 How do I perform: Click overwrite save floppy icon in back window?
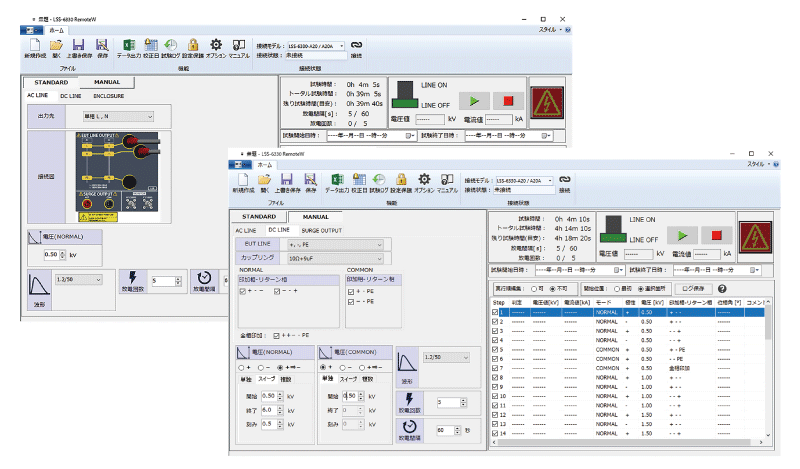(x=79, y=45)
